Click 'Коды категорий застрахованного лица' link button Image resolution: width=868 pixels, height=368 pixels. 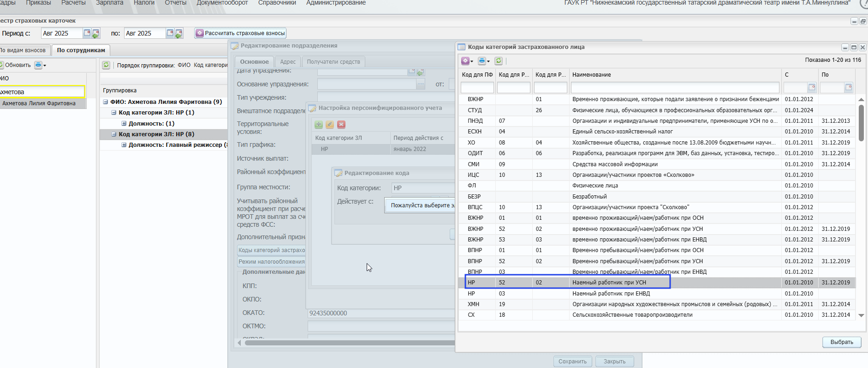point(271,250)
